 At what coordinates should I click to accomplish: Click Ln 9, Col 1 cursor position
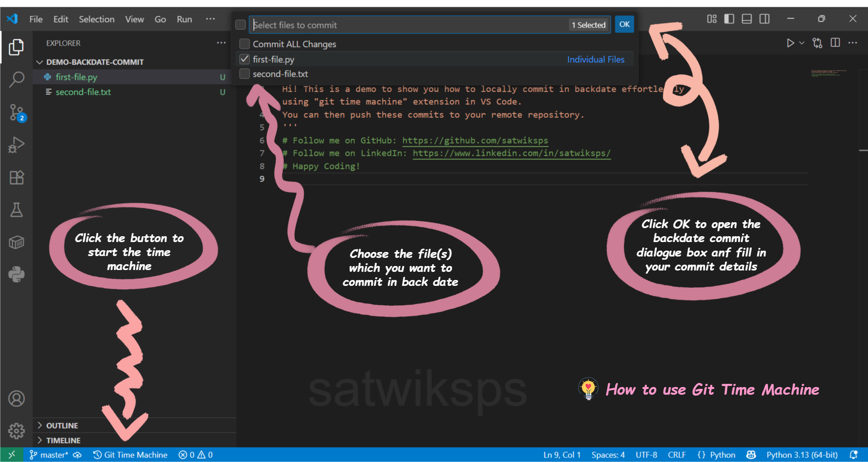pos(562,455)
